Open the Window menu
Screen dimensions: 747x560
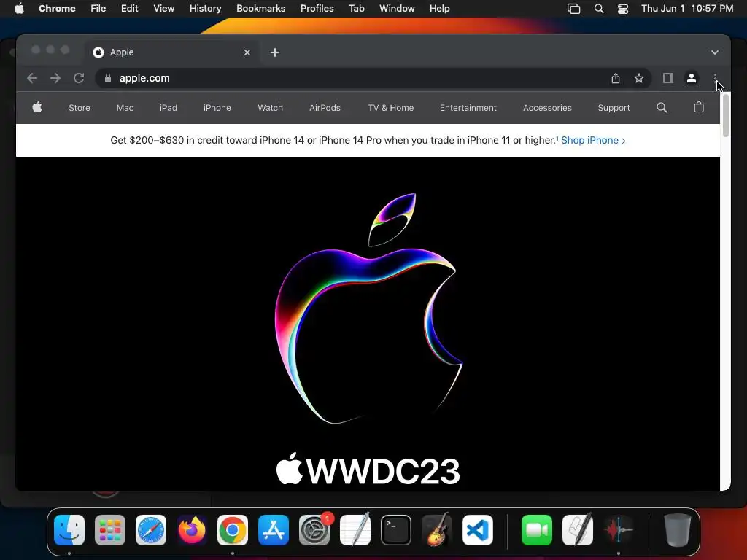click(397, 8)
